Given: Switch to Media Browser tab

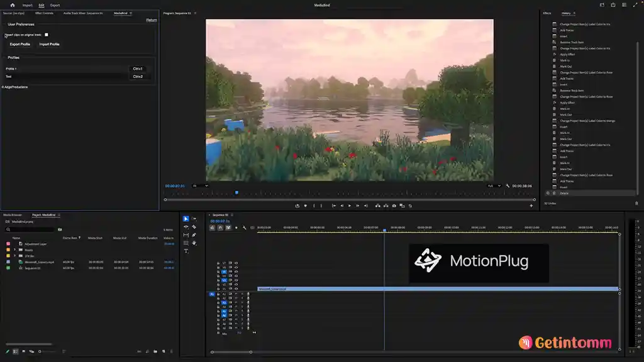Looking at the screenshot, I should (13, 215).
